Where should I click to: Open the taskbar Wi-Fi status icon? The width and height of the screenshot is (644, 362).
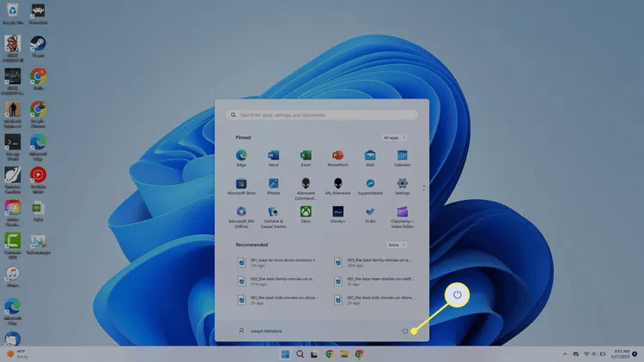point(586,353)
